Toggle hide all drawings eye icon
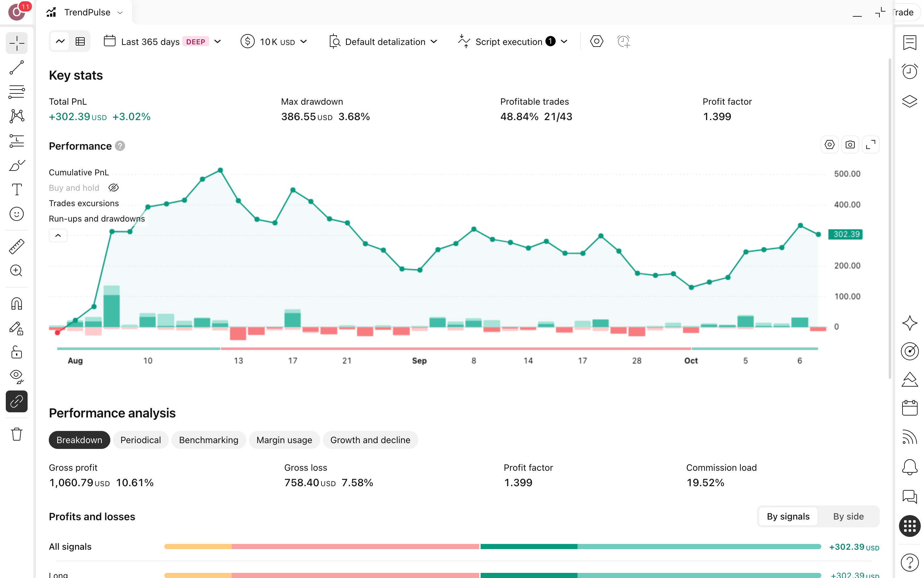Screen dimensions: 924x578 (17, 377)
